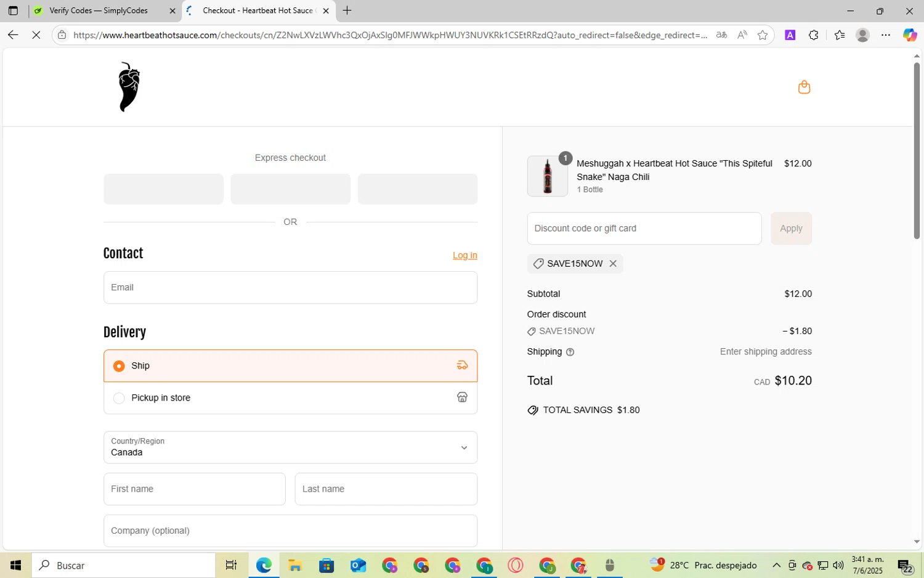Click the Heartbeat chili pepper logo
924x578 pixels.
pos(129,87)
